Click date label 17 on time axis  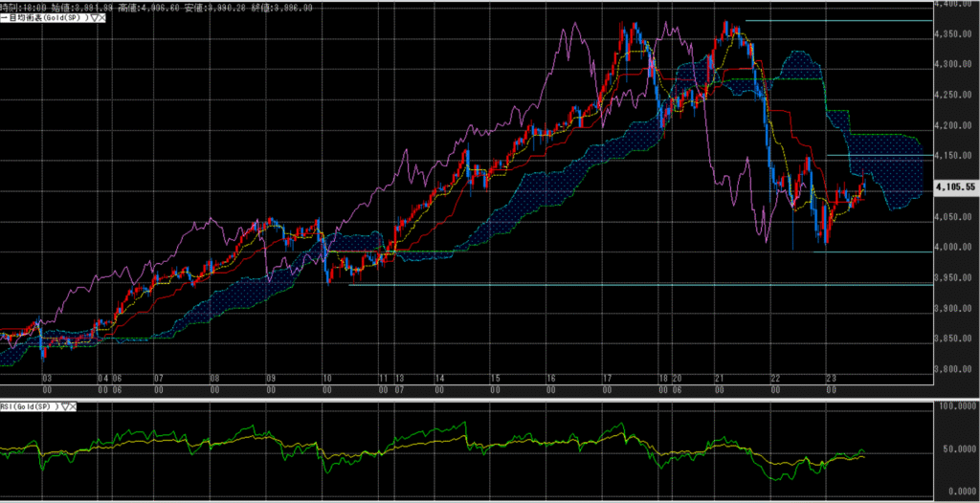606,379
